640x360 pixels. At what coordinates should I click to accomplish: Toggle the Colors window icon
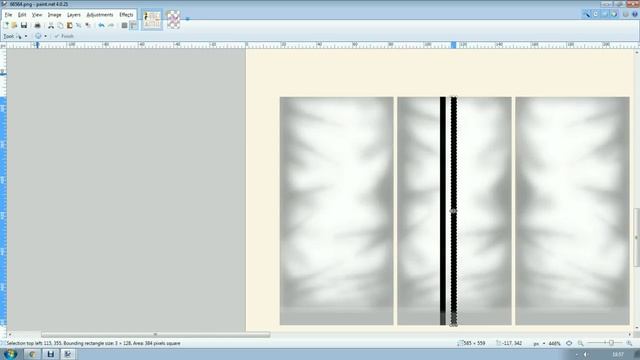[x=614, y=14]
